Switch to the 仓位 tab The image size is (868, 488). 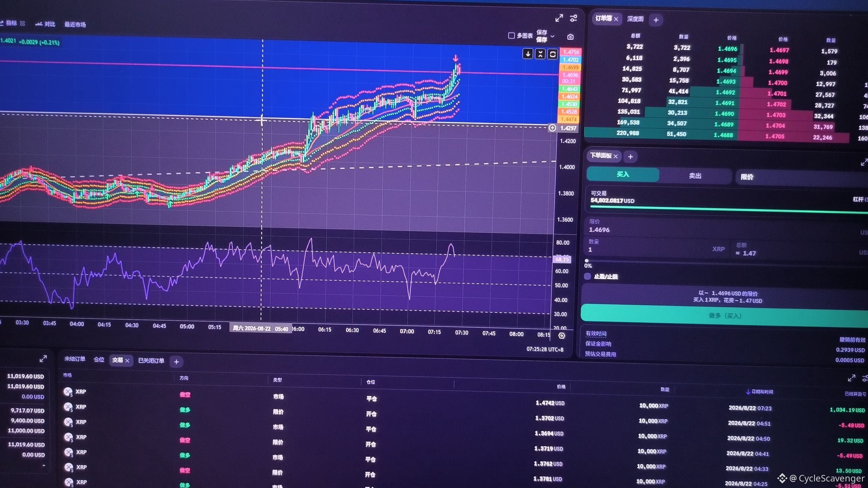[x=99, y=360]
